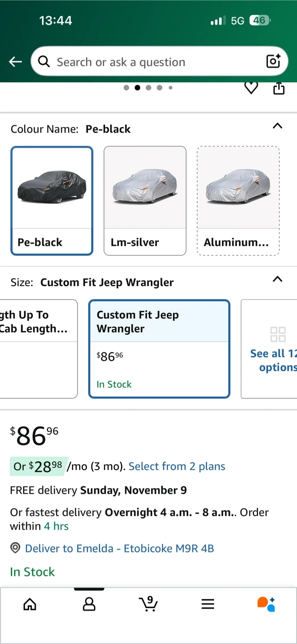This screenshot has height=644, width=297.
Task: Open the account profile icon
Action: click(x=89, y=604)
